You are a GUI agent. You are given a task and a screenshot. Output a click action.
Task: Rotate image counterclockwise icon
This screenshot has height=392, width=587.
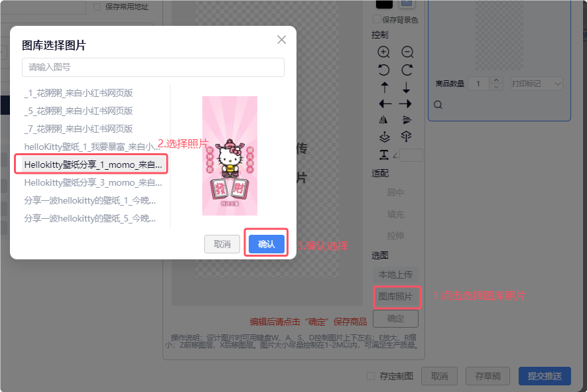[x=384, y=70]
